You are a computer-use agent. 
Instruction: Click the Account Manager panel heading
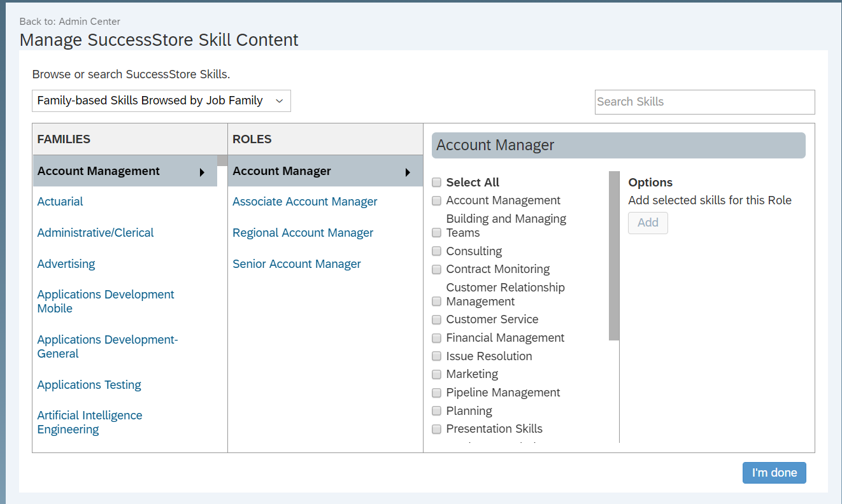(x=618, y=145)
